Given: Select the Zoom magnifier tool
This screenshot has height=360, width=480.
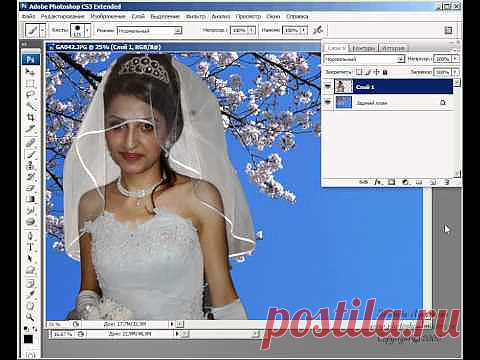Looking at the screenshot, I should click(30, 317).
